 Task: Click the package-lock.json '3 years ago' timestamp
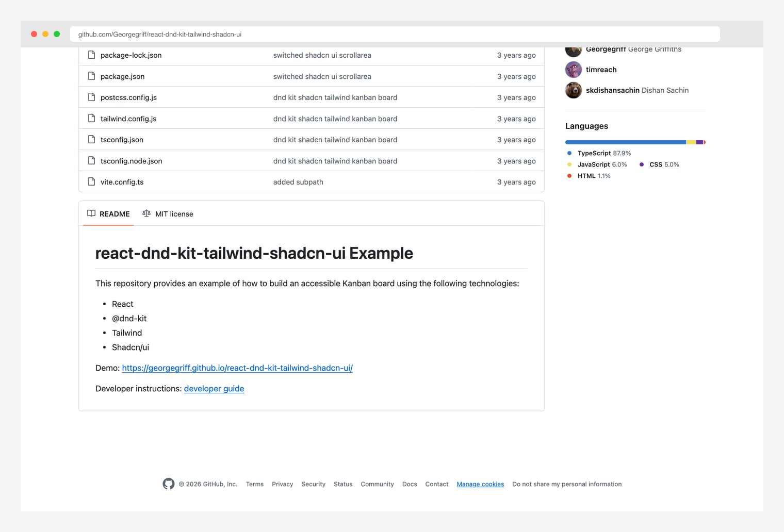(516, 55)
